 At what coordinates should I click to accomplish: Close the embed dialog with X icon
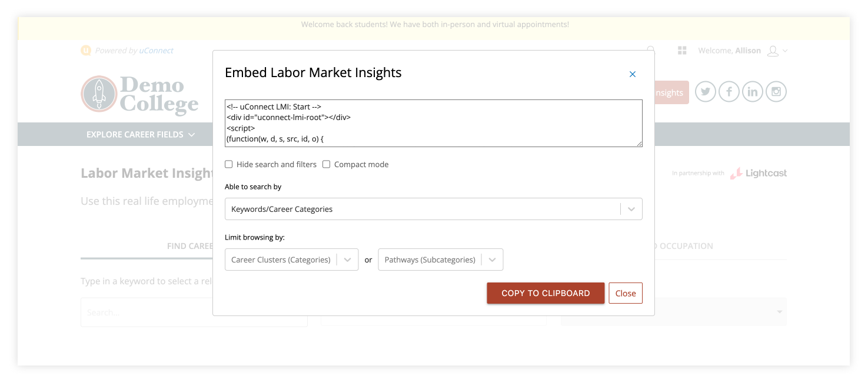tap(633, 74)
